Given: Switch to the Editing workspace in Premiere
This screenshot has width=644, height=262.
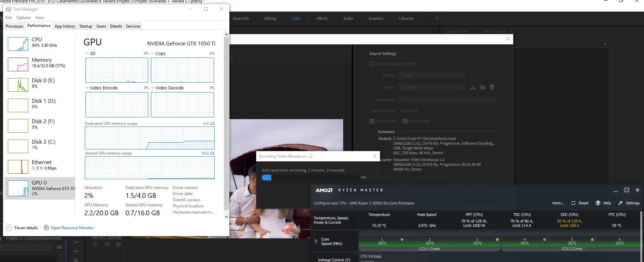Looking at the screenshot, I should pyautogui.click(x=270, y=18).
